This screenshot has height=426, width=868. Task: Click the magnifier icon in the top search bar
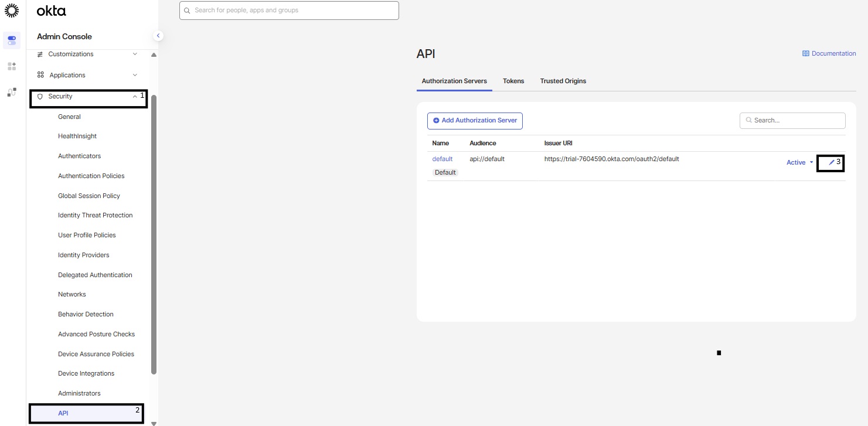tap(187, 11)
